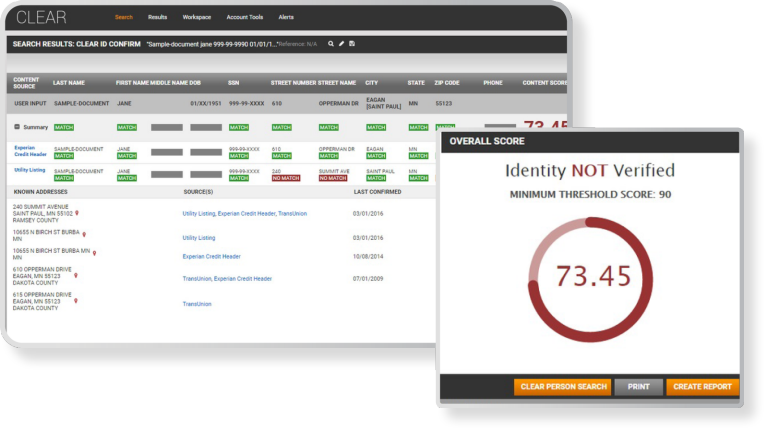Image resolution: width=768 pixels, height=432 pixels.
Task: Click the search magnifier icon in results bar
Action: (x=330, y=44)
